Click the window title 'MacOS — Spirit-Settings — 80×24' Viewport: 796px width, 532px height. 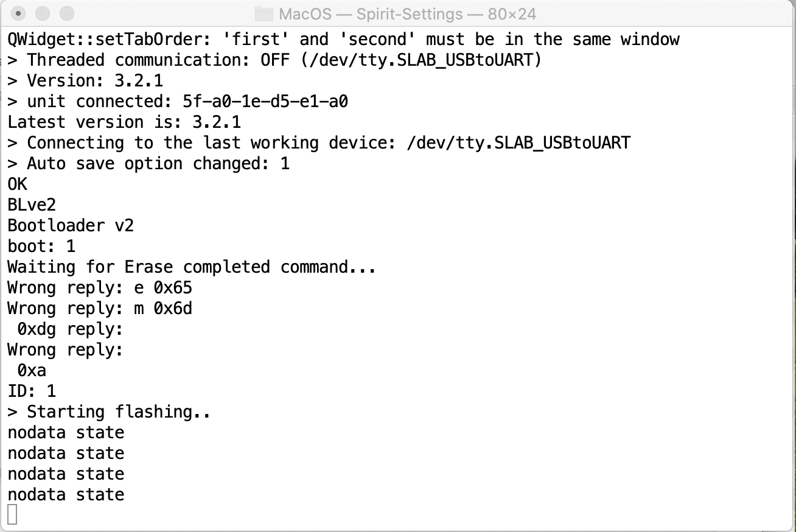pos(407,13)
